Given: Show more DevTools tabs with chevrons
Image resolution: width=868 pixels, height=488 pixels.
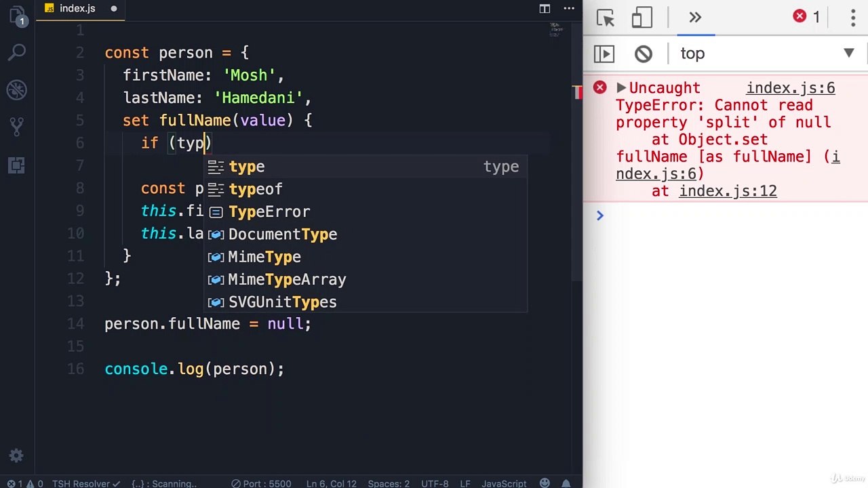Looking at the screenshot, I should coord(695,18).
